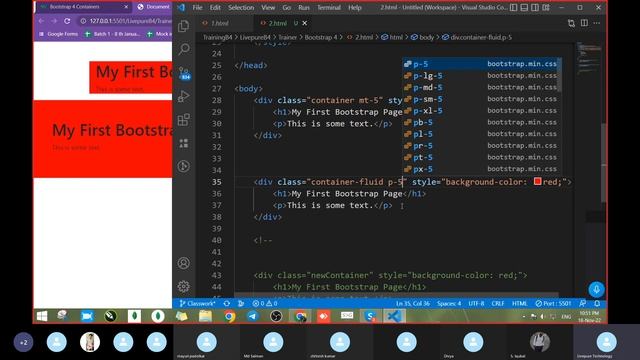Click the Visual Studio Code taskbar icon
Viewport: 640px width, 360px height.
pyautogui.click(x=394, y=316)
